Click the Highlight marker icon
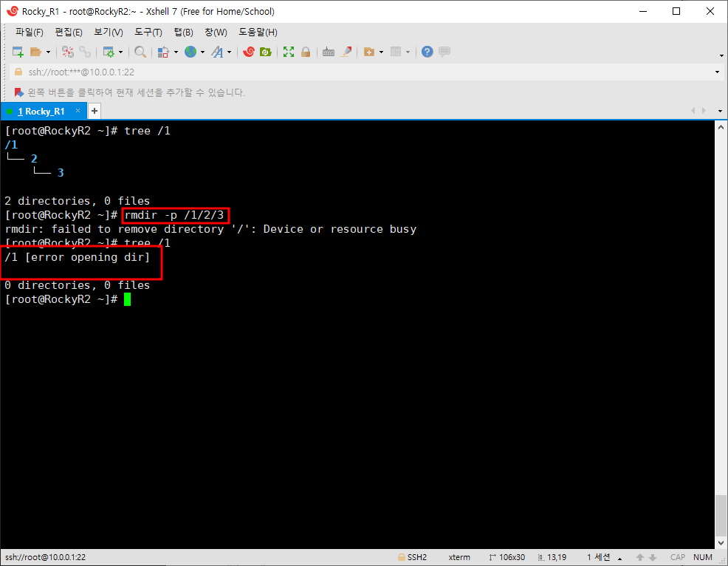 [346, 52]
